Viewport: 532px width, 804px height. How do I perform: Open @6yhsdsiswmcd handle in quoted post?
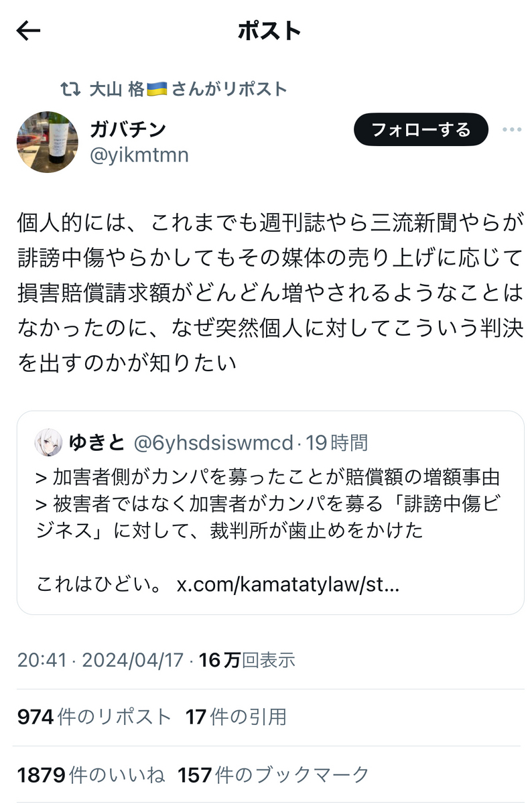click(213, 443)
